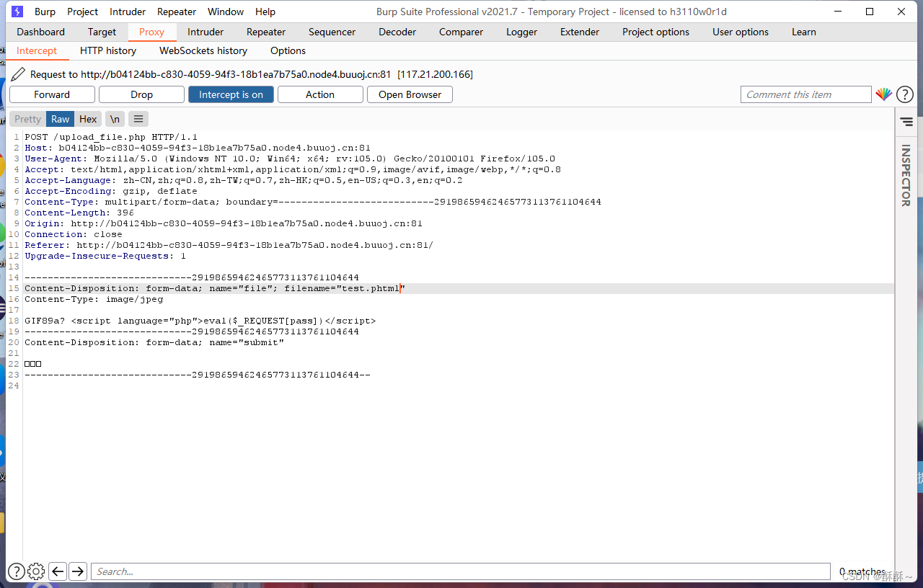This screenshot has height=588, width=923.
Task: Open the Learn tab
Action: (x=804, y=32)
